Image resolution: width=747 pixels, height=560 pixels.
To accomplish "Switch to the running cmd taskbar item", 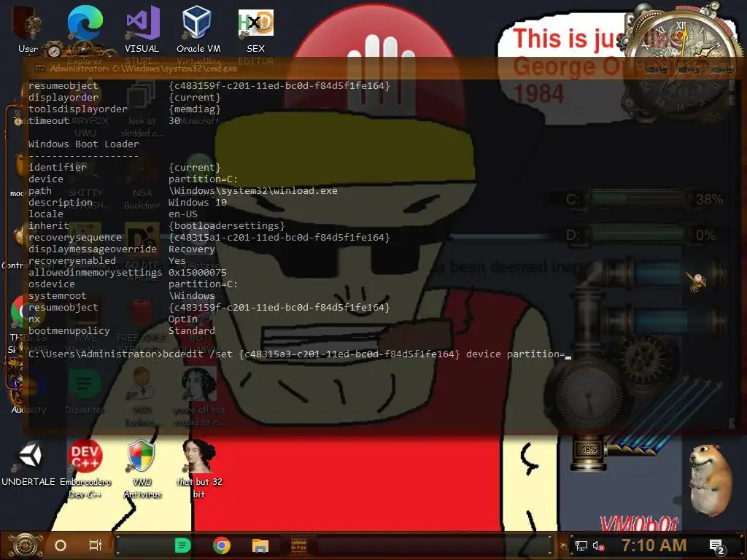I will click(298, 545).
